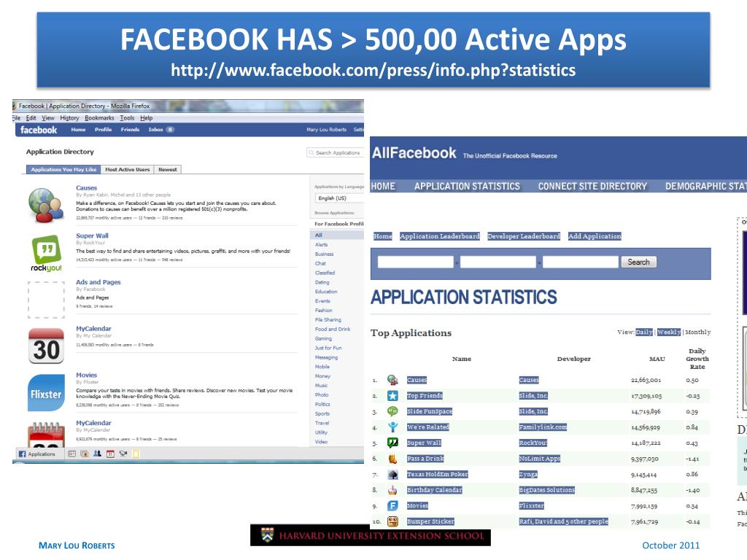Viewport: 747px width, 560px height.
Task: Open the English (US) language dropdown
Action: tap(339, 198)
